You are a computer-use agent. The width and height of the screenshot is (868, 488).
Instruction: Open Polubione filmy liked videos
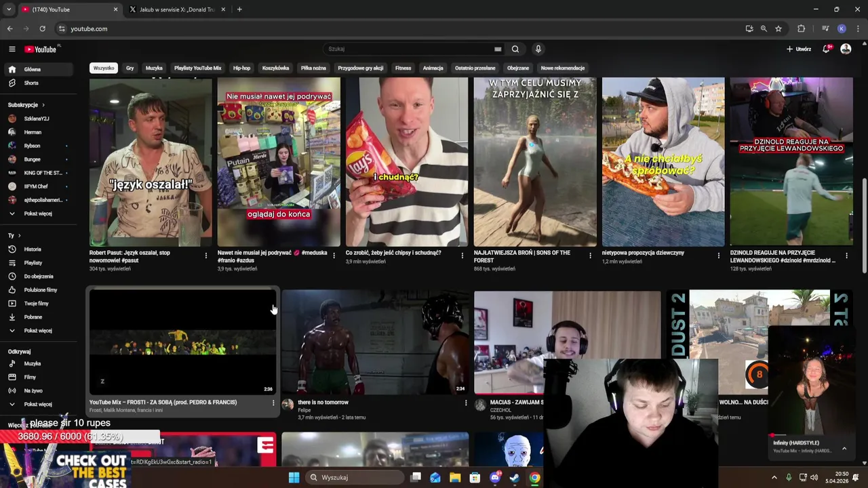pyautogui.click(x=37, y=289)
